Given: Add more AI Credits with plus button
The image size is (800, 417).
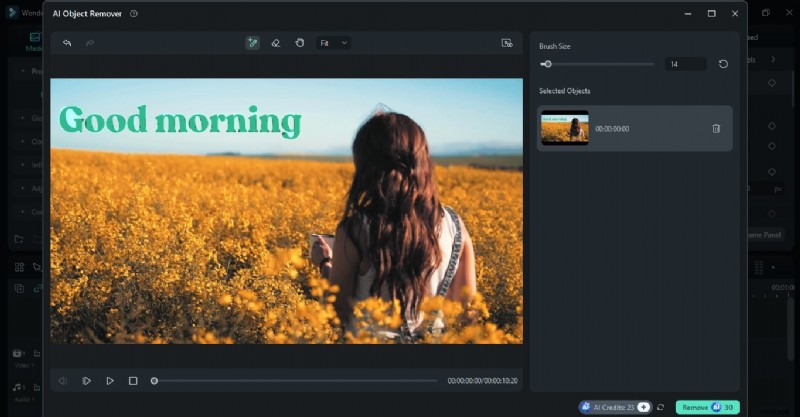Looking at the screenshot, I should pyautogui.click(x=643, y=407).
